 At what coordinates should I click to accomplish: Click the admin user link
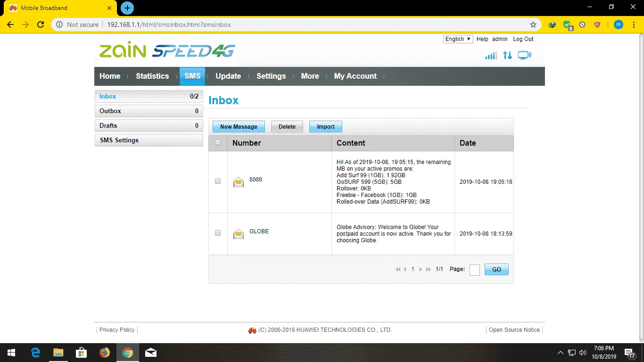tap(500, 39)
